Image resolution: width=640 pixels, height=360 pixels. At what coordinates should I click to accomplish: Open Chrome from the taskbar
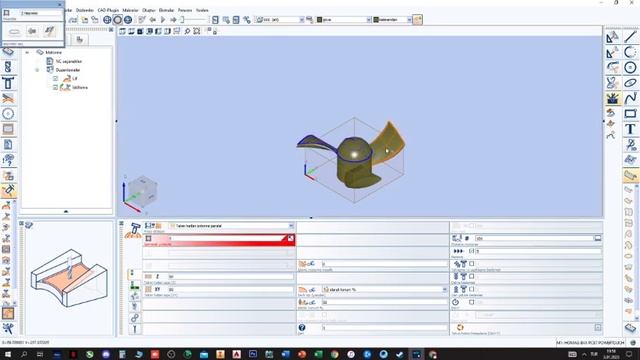(334, 354)
